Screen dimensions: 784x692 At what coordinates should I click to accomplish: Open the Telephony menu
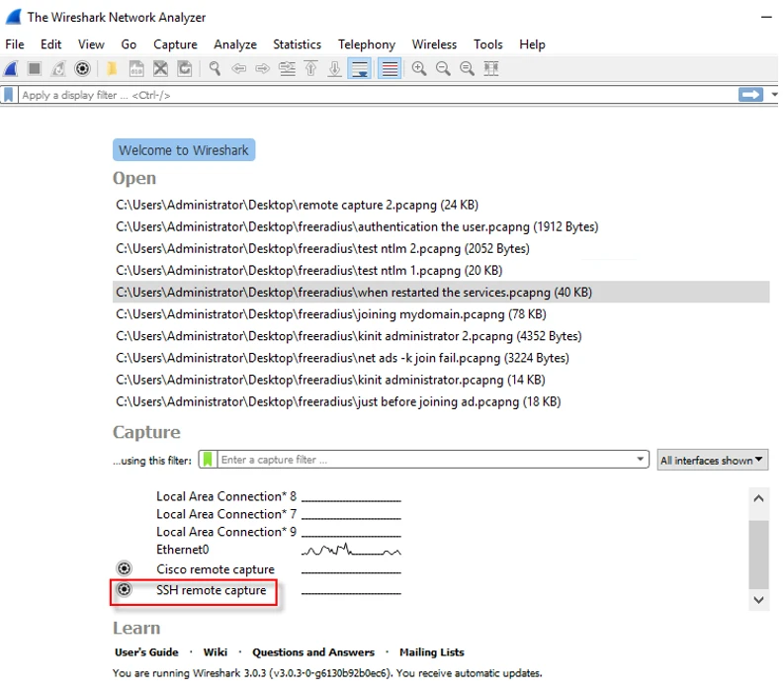(366, 44)
